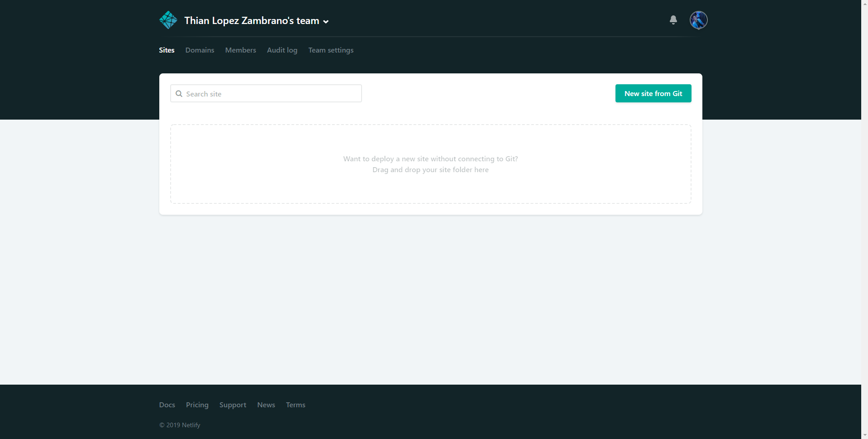868x439 pixels.
Task: Click the Netlify logo icon
Action: pyautogui.click(x=168, y=20)
